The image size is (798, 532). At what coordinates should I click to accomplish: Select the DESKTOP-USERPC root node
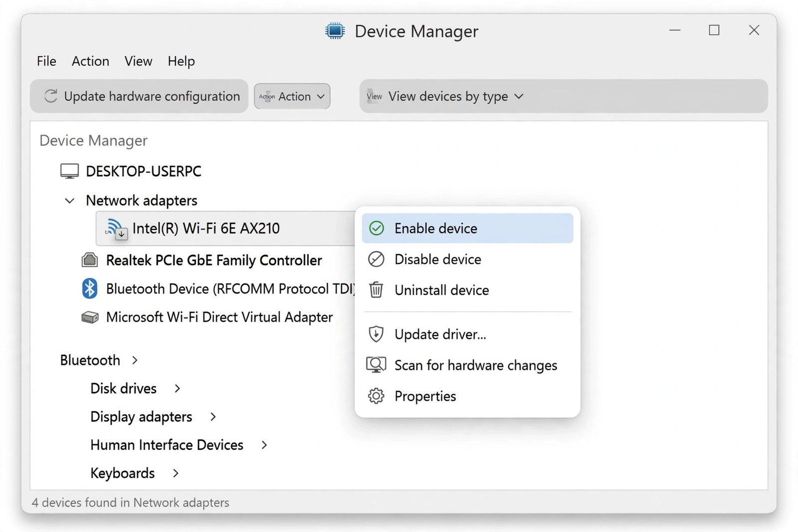tap(144, 171)
